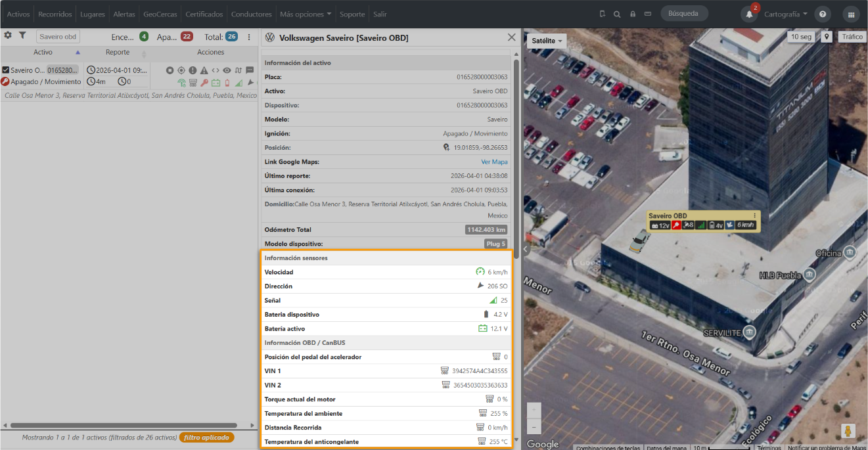Click the 10 seg refresh button
This screenshot has width=868, height=450.
[x=801, y=37]
